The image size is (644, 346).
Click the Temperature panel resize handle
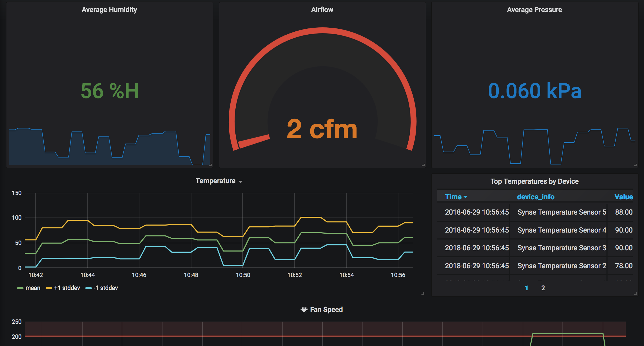pyautogui.click(x=423, y=294)
